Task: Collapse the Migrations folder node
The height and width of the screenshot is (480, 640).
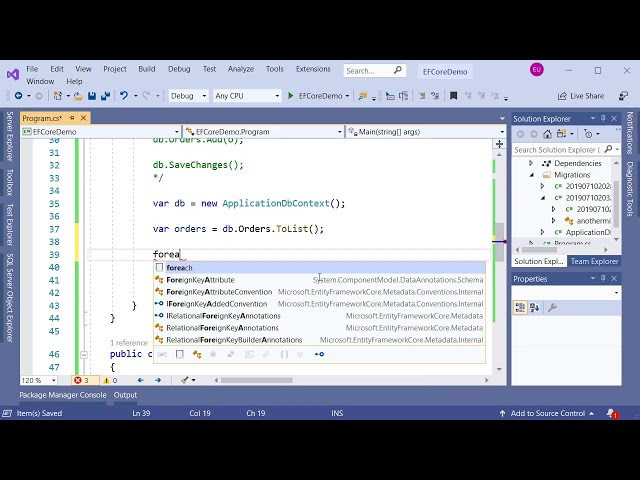Action: click(531, 175)
